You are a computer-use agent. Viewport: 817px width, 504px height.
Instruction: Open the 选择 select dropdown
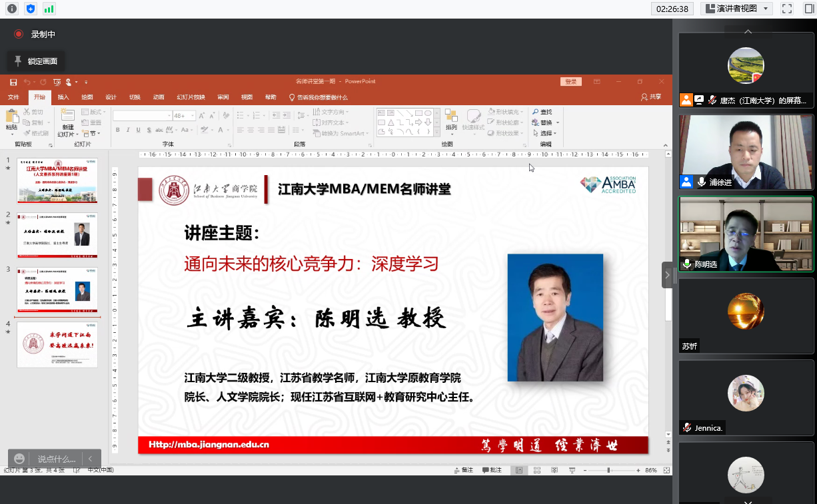[x=544, y=133]
